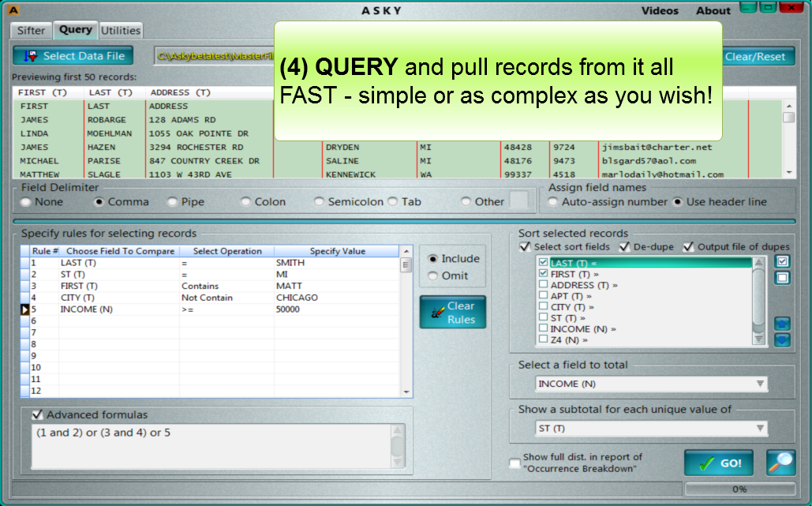Click the 0% progress bar
The height and width of the screenshot is (506, 812).
pos(740,489)
